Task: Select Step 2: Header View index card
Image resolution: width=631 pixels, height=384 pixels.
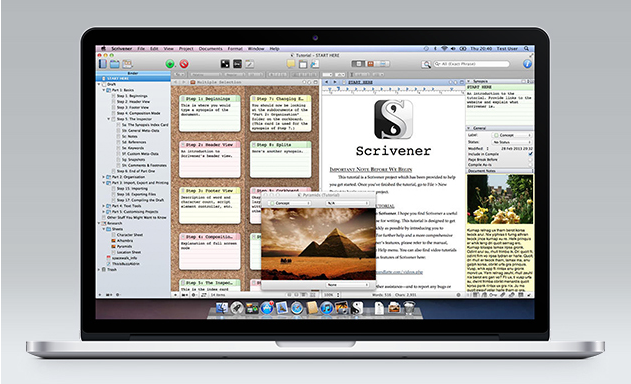Action: click(x=210, y=159)
